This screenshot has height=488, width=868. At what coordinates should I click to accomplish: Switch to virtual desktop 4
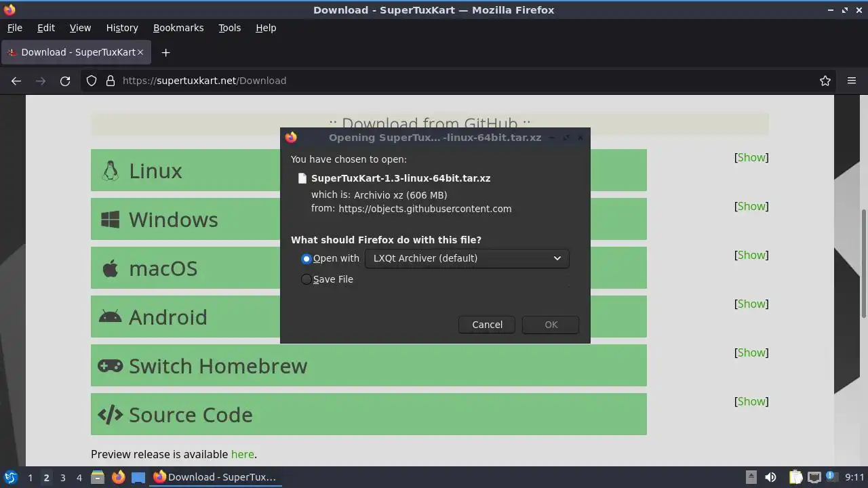[x=79, y=477]
